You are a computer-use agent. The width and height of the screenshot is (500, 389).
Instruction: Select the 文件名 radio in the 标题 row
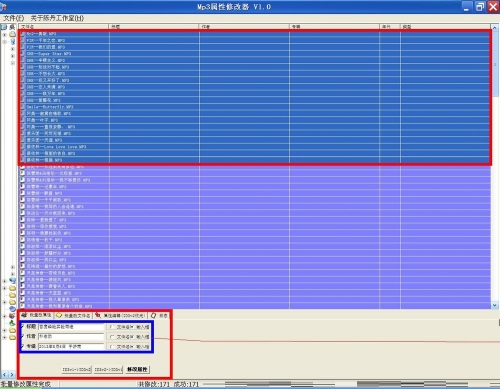click(112, 327)
